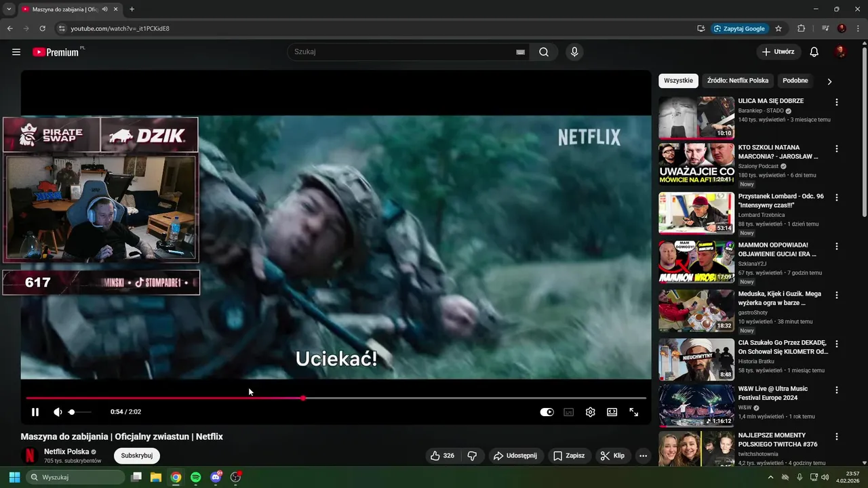Image resolution: width=868 pixels, height=488 pixels.
Task: Open options for Przystanek Lombard Odc. 96
Action: pos(836,198)
